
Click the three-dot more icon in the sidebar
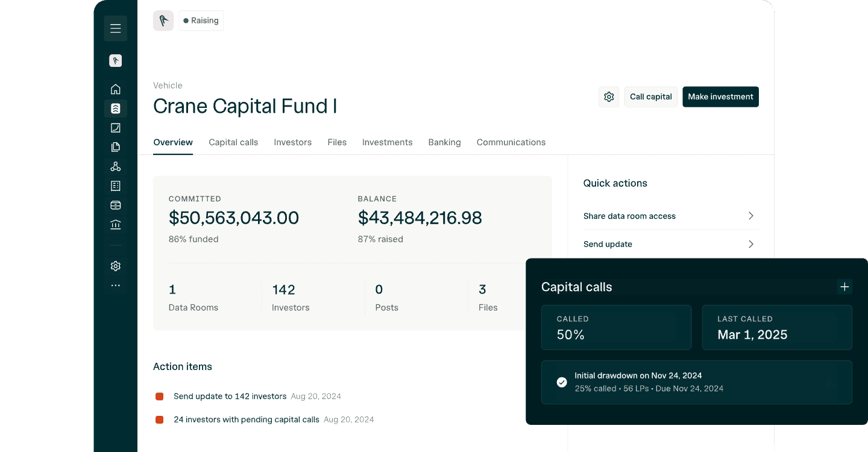coord(116,286)
